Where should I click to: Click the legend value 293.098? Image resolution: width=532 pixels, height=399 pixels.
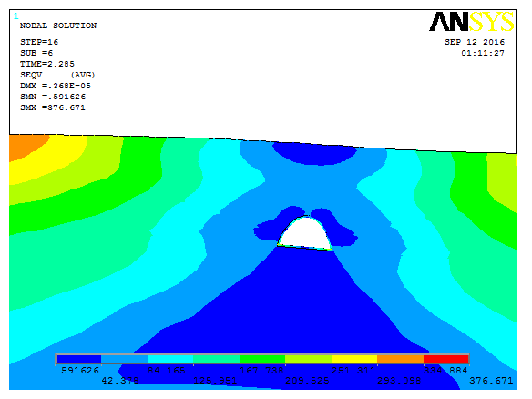(x=399, y=381)
